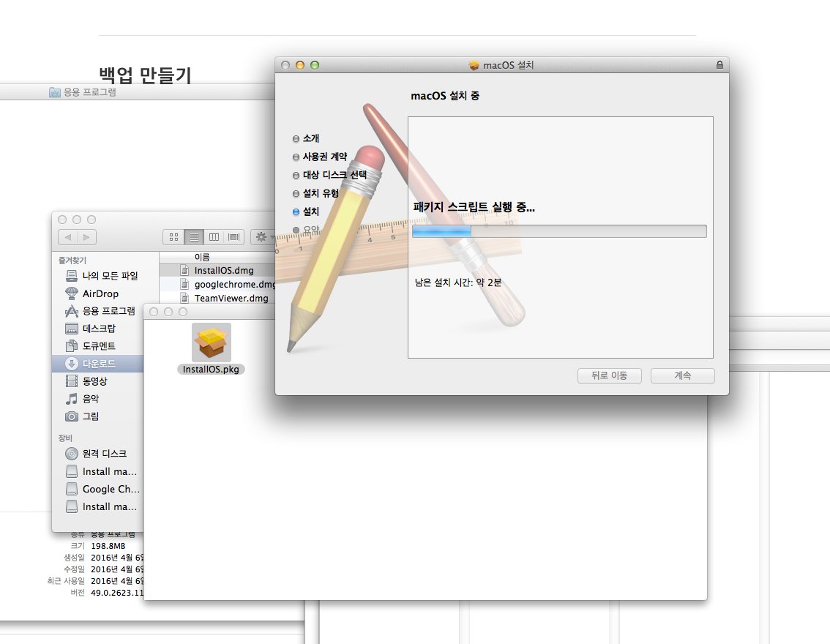Open 음악 in Finder sidebar

click(x=82, y=398)
